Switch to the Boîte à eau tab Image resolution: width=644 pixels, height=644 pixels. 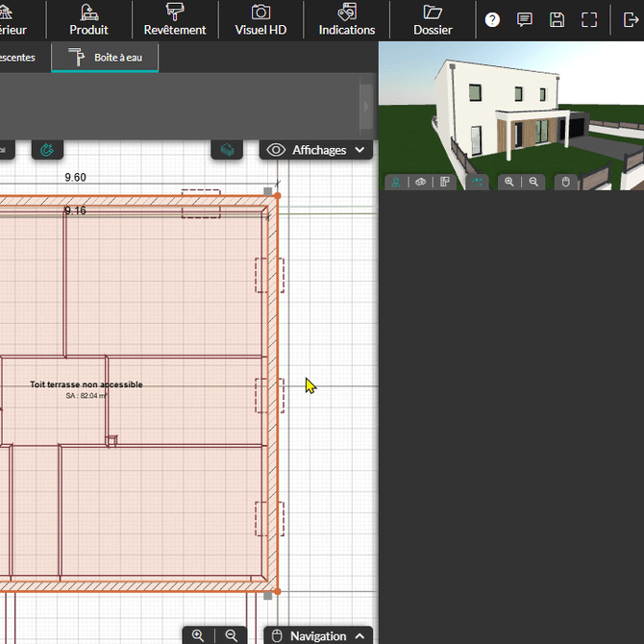105,58
